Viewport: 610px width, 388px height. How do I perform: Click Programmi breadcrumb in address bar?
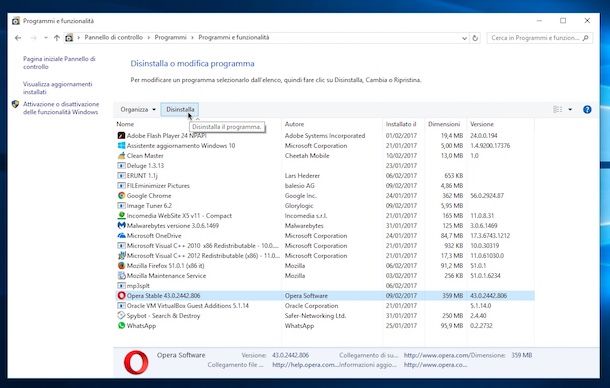click(170, 37)
